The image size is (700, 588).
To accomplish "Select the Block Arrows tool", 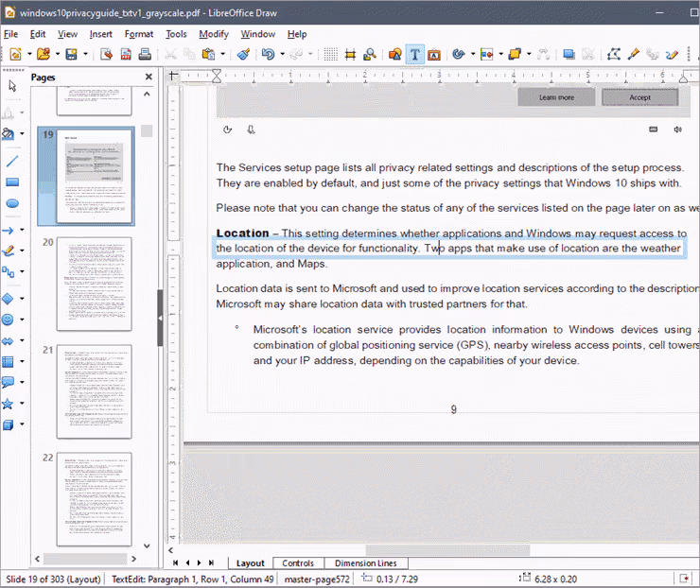I will coord(8,341).
